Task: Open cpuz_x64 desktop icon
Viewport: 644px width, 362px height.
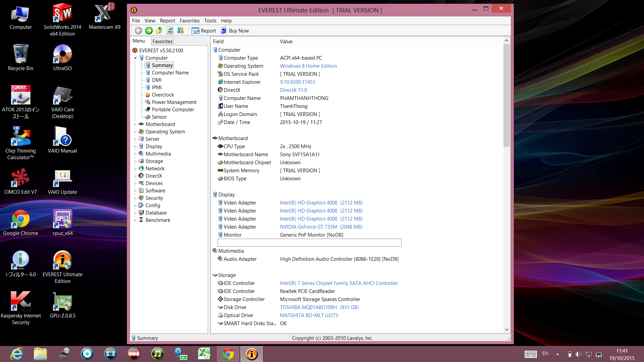Action: click(62, 223)
